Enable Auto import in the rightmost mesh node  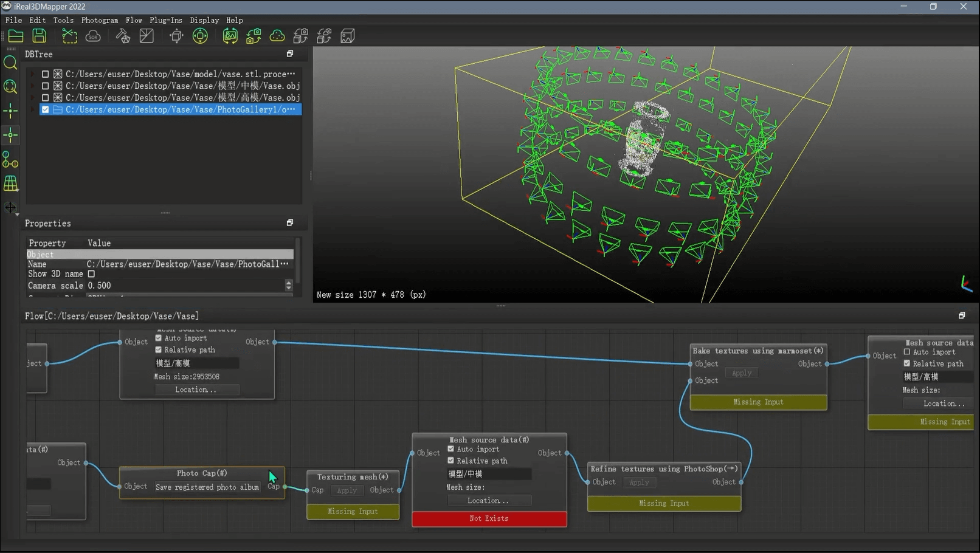(907, 352)
